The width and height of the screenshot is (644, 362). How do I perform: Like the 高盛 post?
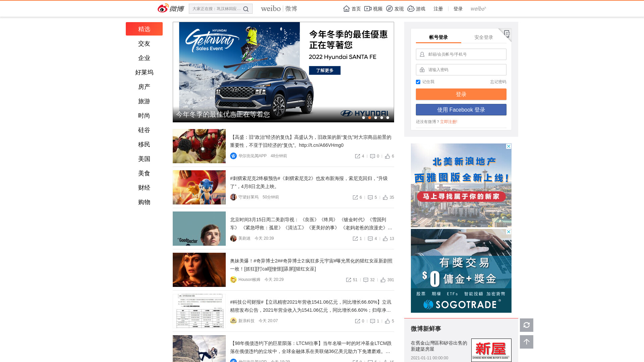point(387,156)
